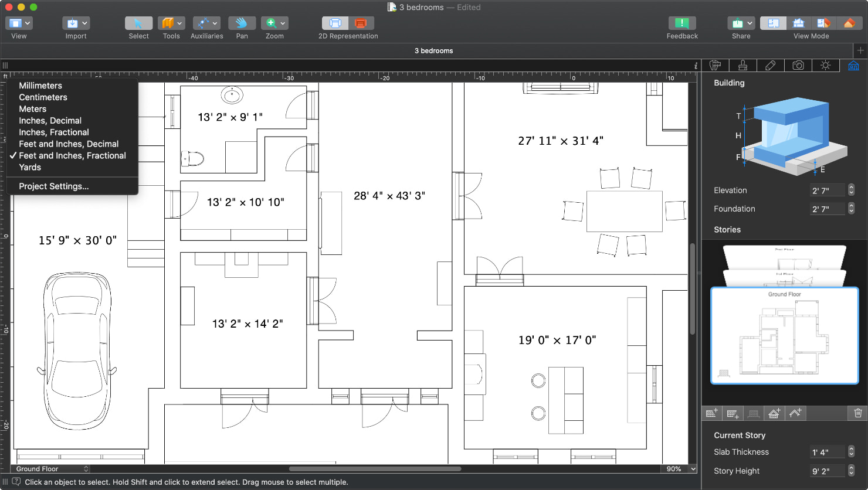
Task: Switch to outline 2D representation mode
Action: pyautogui.click(x=335, y=23)
